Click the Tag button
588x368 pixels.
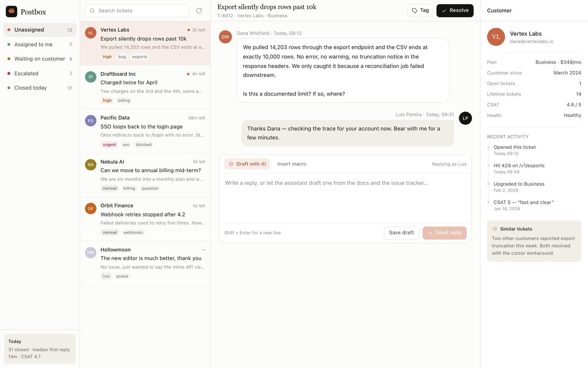(420, 11)
